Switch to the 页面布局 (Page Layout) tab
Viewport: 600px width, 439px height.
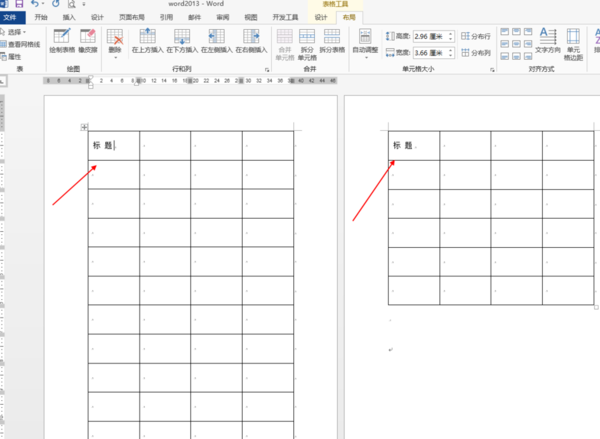[x=132, y=17]
